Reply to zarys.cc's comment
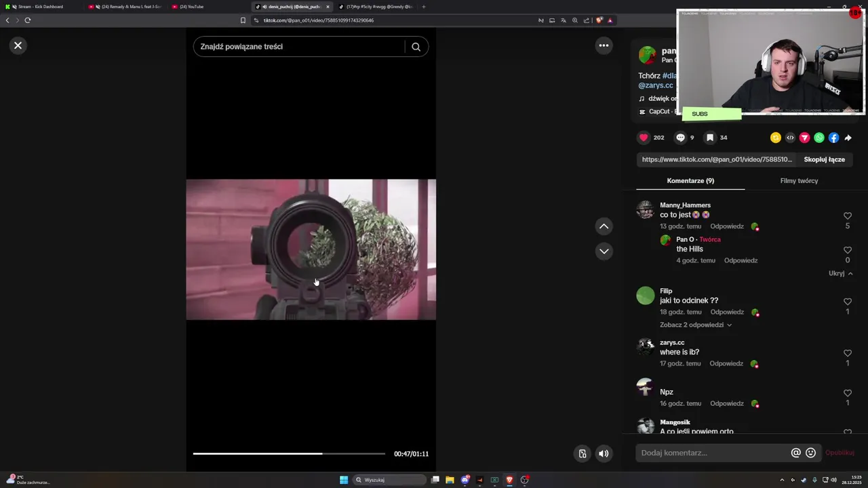The height and width of the screenshot is (488, 868). (x=726, y=364)
